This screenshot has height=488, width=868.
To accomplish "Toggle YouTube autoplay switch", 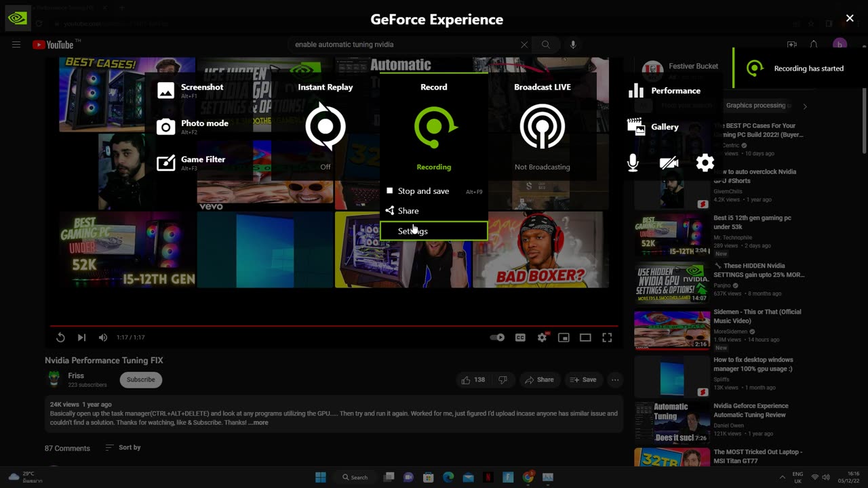I will tap(497, 338).
